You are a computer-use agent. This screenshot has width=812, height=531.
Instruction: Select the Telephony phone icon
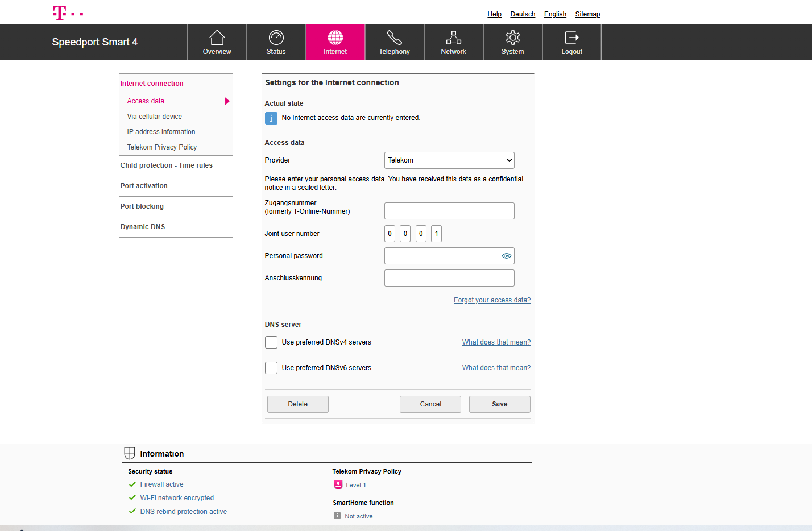tap(394, 38)
